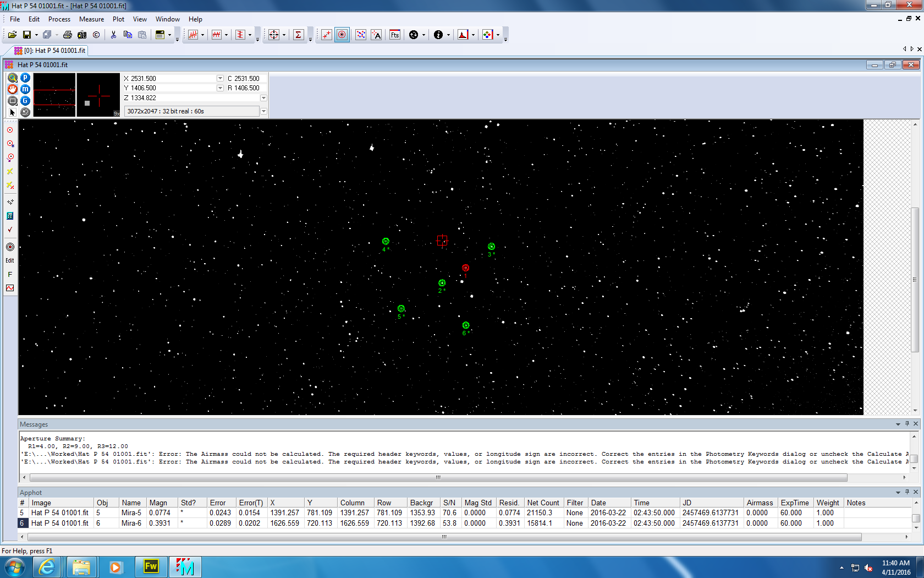
Task: Open the FITS header 'Fts' icon
Action: [x=394, y=35]
